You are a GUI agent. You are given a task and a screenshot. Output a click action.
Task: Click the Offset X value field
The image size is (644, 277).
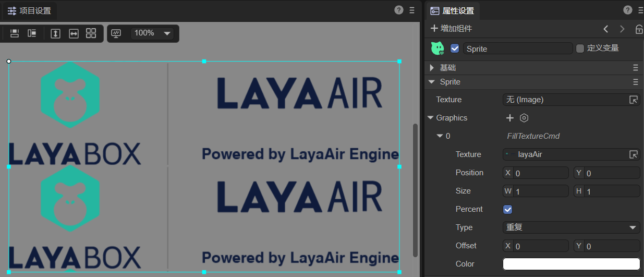541,246
